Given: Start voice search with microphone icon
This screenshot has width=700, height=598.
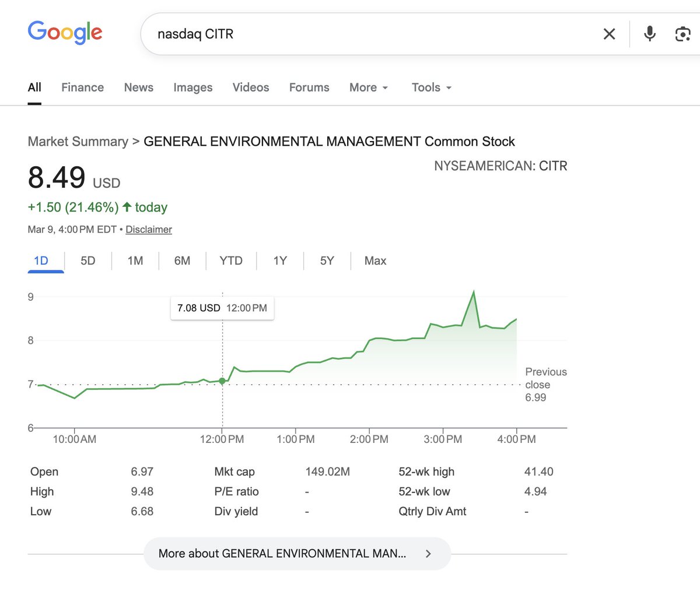Looking at the screenshot, I should [x=649, y=34].
